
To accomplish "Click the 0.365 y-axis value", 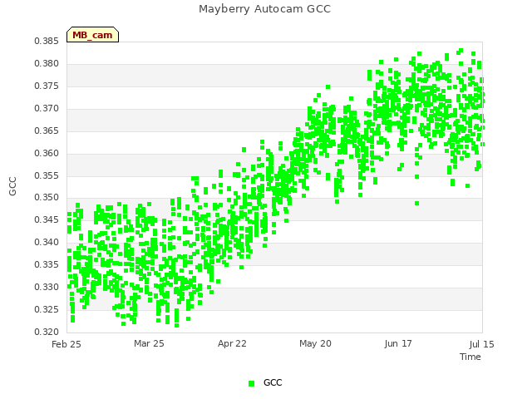I will tap(47, 131).
